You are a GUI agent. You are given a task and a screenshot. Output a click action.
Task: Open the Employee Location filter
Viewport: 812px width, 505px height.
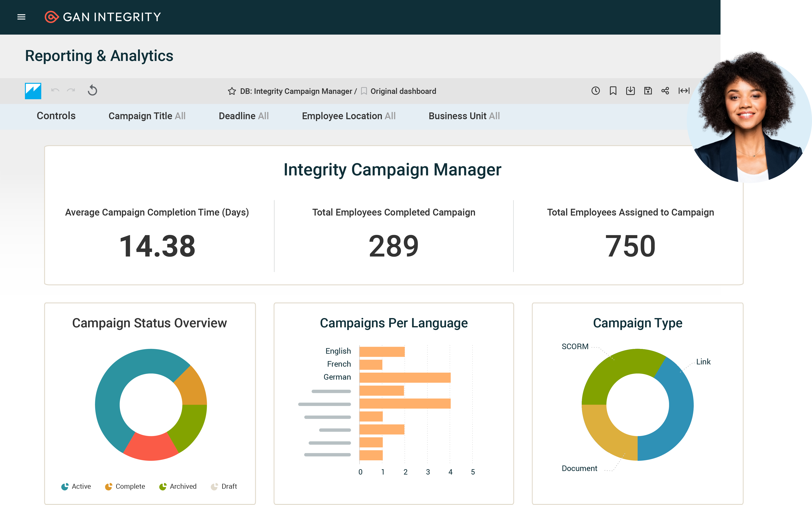(349, 116)
